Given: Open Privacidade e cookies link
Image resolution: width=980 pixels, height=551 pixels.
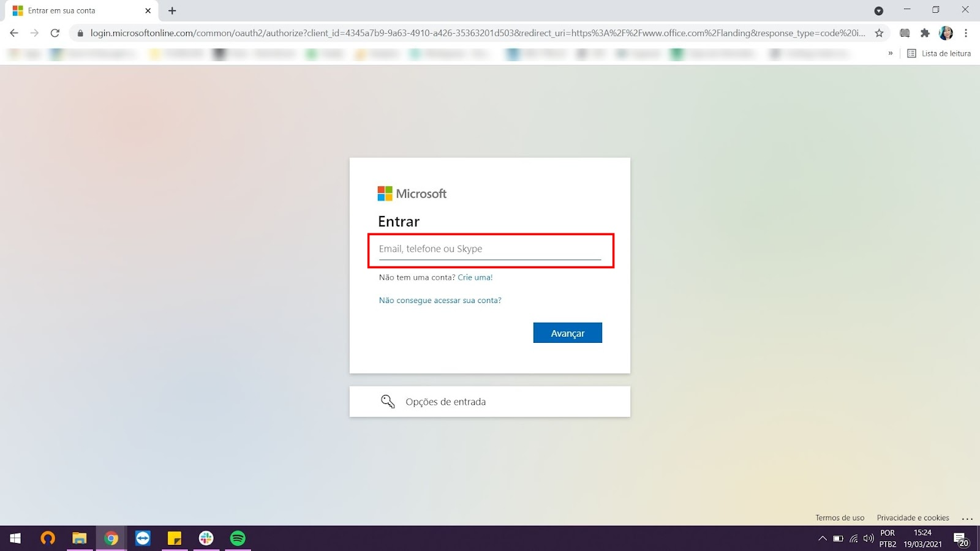Looking at the screenshot, I should coord(913,518).
